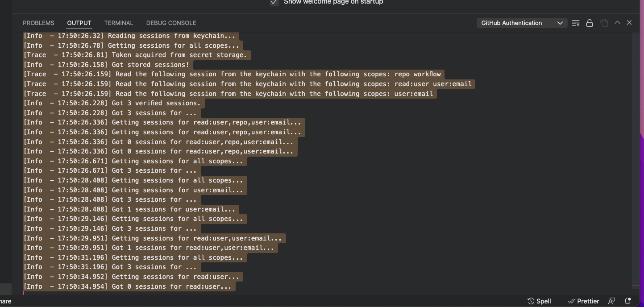The height and width of the screenshot is (307, 644).
Task: Toggle auto scrolling lock in Output panel
Action: [x=590, y=22]
